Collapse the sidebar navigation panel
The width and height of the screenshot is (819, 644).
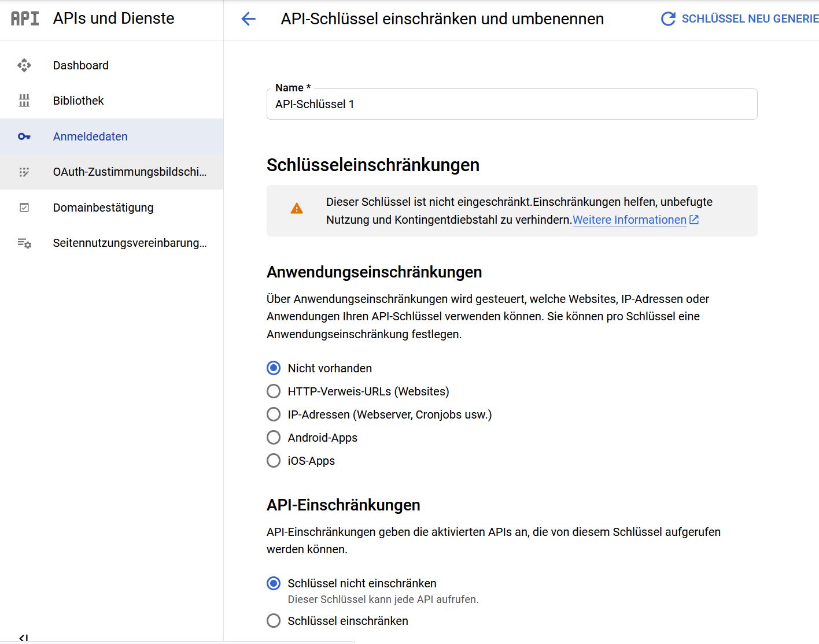pos(24,638)
